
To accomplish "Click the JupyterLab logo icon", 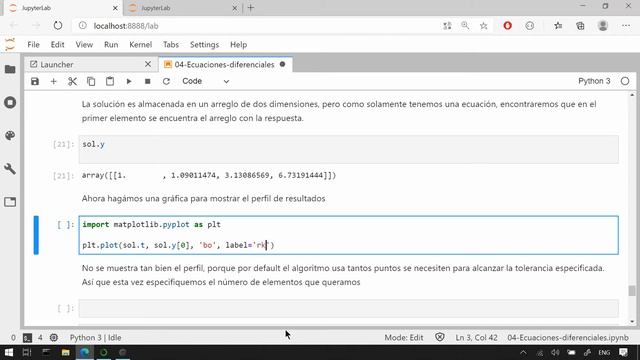I will [10, 44].
